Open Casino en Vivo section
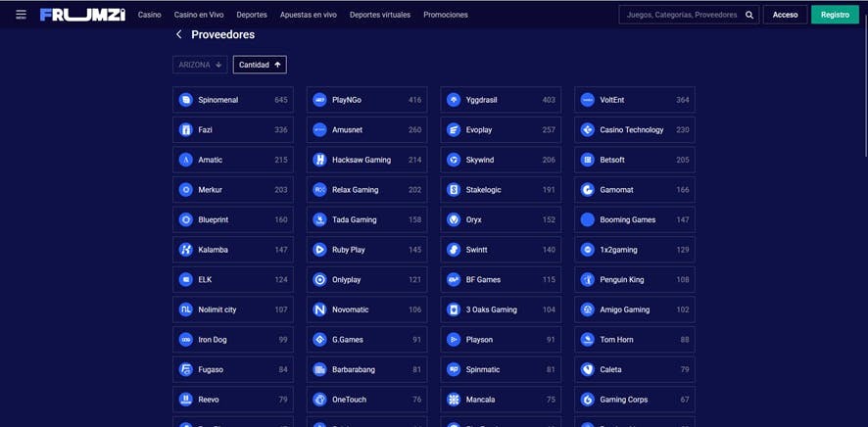The height and width of the screenshot is (427, 868). pos(199,15)
